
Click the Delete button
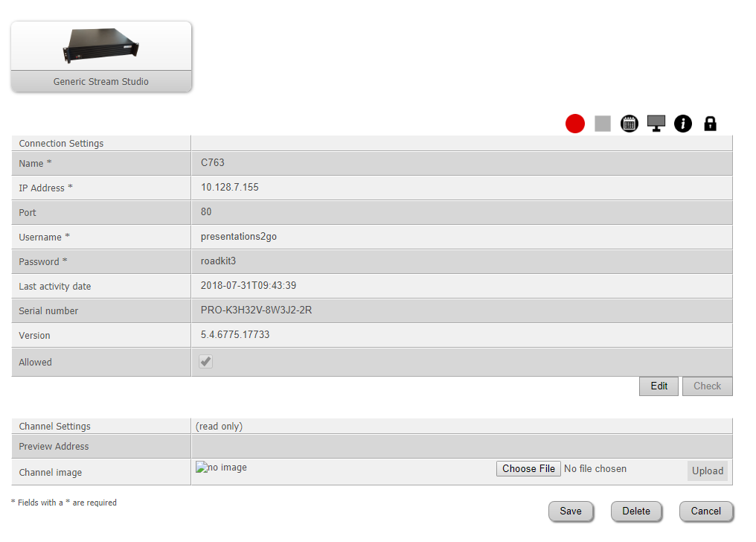636,511
